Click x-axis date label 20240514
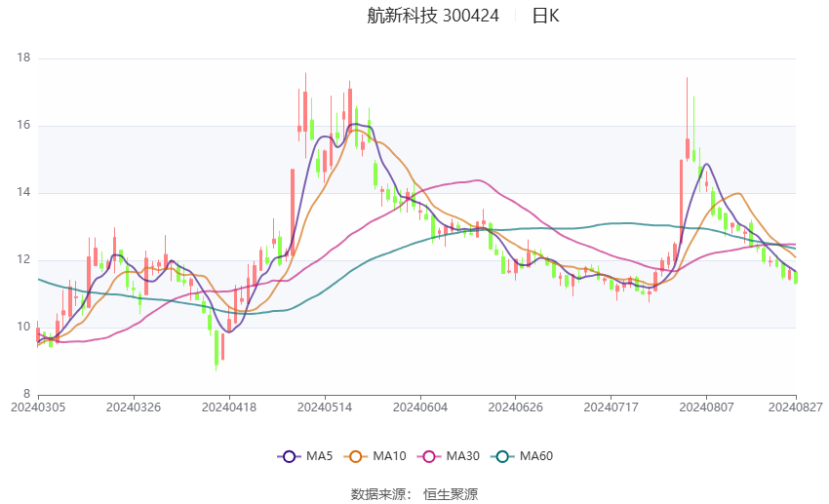829x504 pixels. (x=325, y=407)
